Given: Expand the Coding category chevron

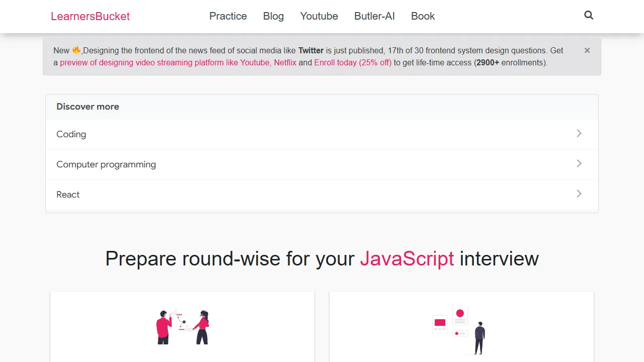Looking at the screenshot, I should (x=579, y=134).
